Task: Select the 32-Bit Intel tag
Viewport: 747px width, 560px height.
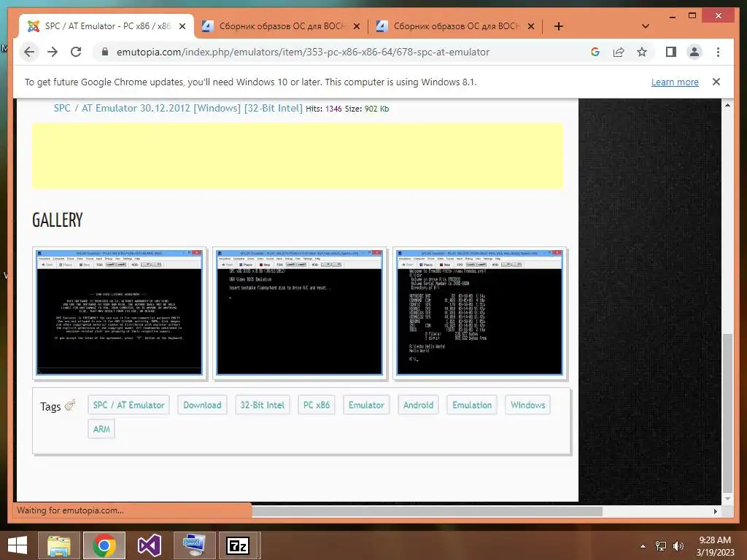Action: (262, 405)
